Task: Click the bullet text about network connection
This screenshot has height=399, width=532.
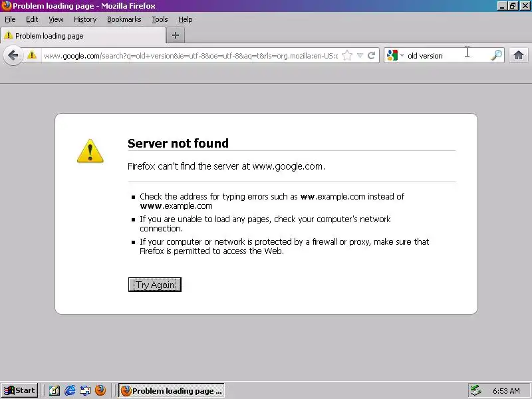Action: pos(265,223)
